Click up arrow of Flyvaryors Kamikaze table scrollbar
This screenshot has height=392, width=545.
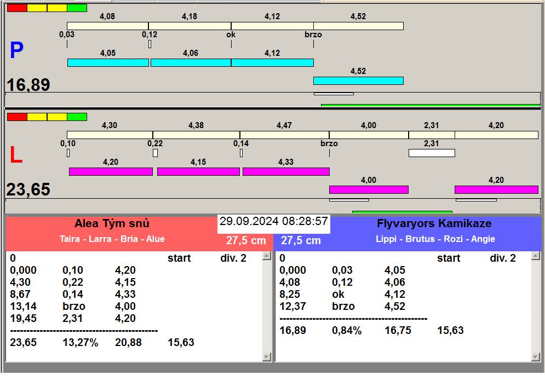[x=536, y=256]
